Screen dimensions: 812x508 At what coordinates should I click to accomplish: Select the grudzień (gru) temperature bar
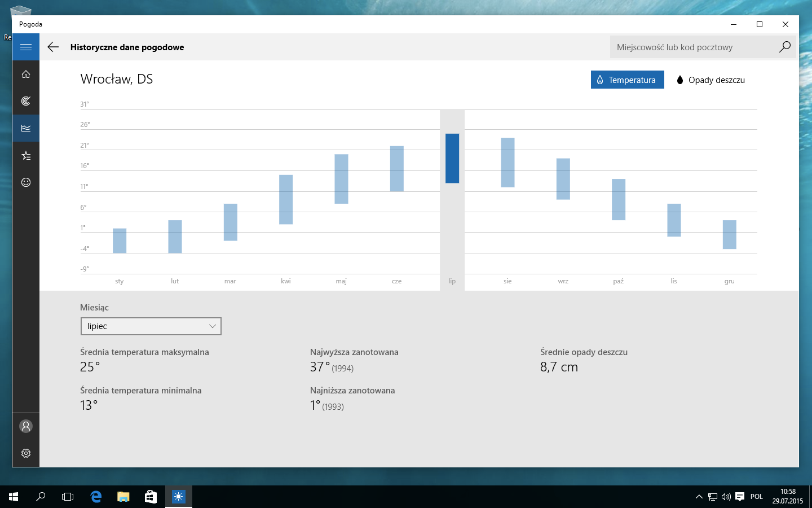point(730,234)
